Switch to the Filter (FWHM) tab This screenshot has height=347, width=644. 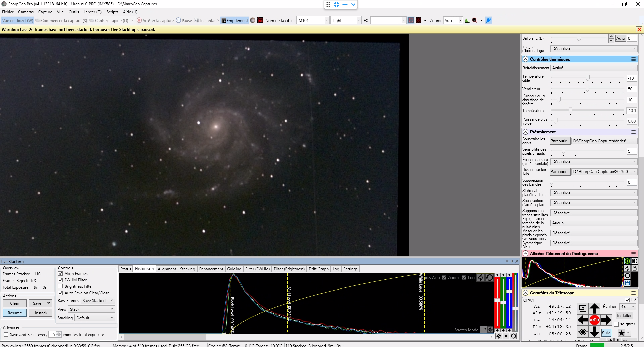257,269
